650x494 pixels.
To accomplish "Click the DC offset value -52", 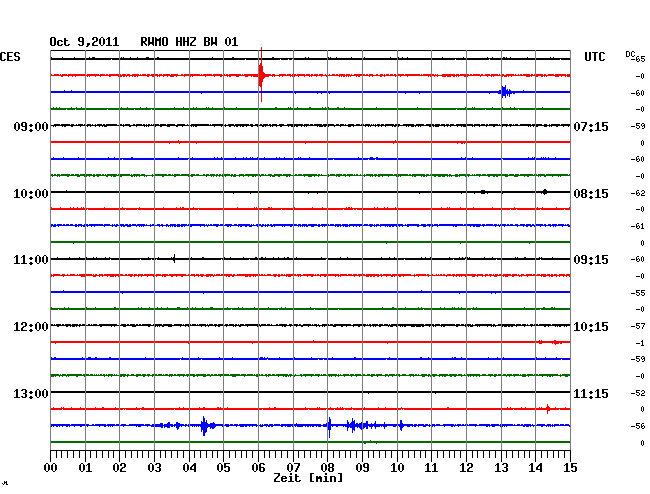I will click(638, 393).
